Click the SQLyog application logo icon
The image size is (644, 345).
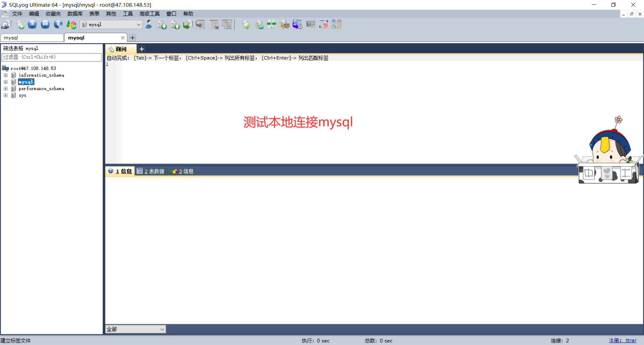(x=4, y=5)
